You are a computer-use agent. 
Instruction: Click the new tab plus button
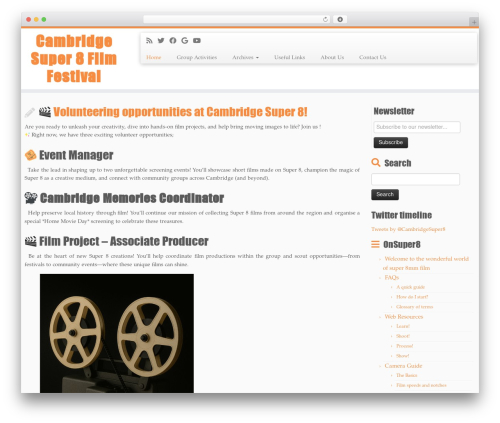(x=474, y=22)
